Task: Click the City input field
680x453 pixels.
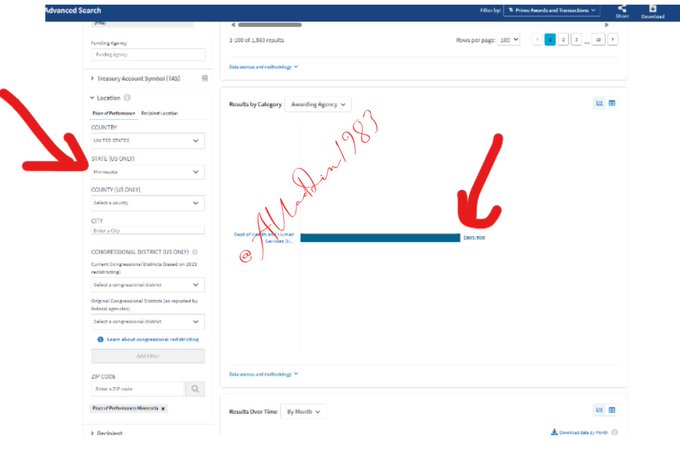Action: coord(147,233)
